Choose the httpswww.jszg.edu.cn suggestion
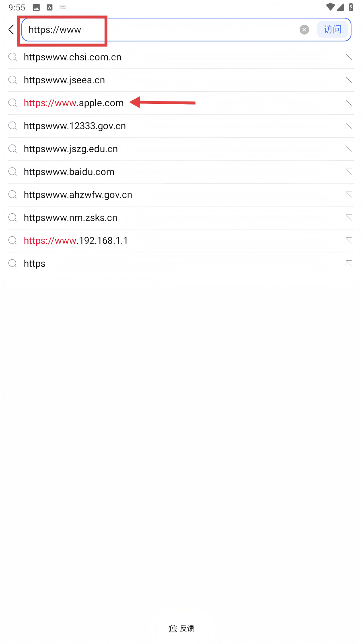362x644 pixels. (x=71, y=149)
